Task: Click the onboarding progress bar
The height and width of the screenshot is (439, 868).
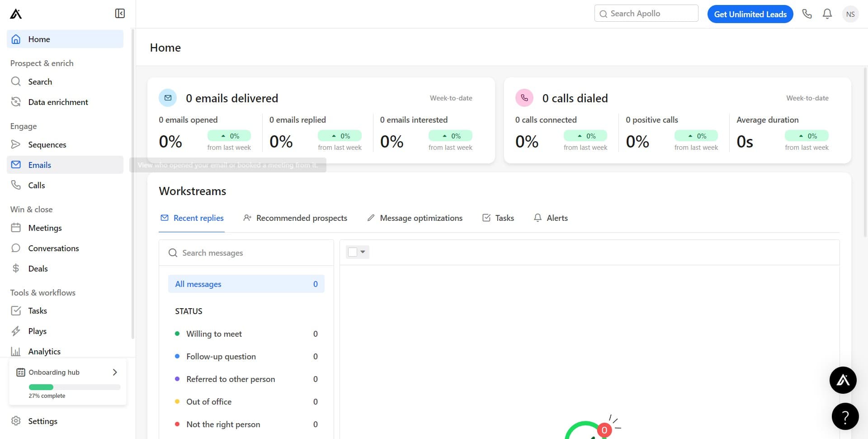Action: click(x=75, y=387)
